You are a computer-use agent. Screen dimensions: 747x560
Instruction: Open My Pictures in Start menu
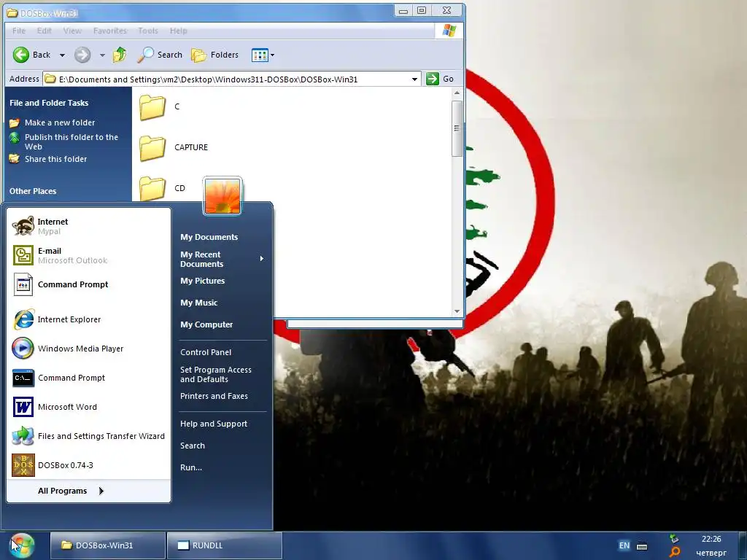click(203, 281)
